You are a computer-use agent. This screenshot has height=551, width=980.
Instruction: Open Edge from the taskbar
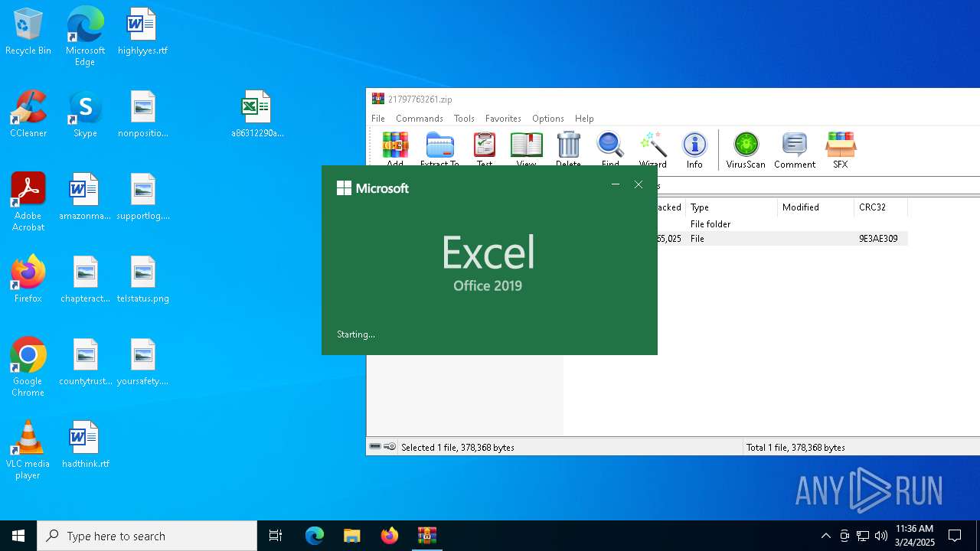[x=315, y=536]
